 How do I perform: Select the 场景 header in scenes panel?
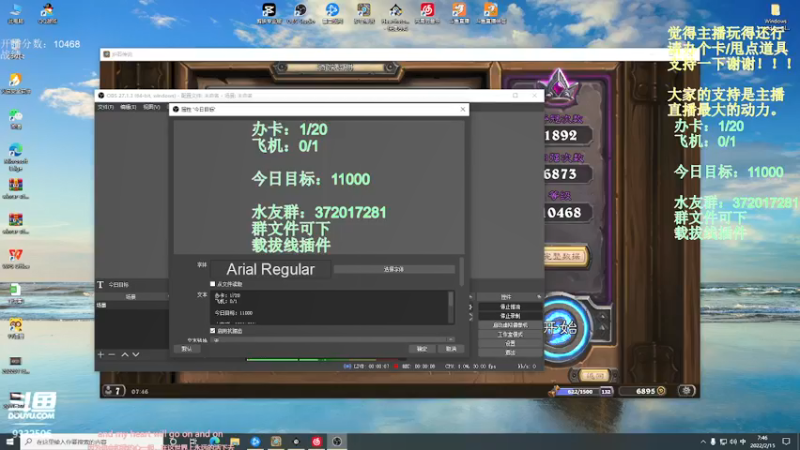tap(131, 296)
